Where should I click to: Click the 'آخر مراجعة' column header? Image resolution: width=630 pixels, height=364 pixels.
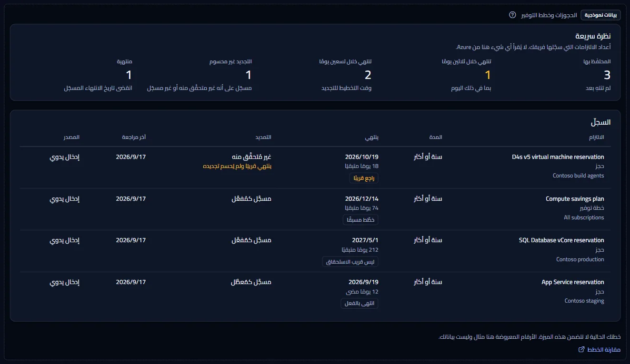[x=134, y=138]
